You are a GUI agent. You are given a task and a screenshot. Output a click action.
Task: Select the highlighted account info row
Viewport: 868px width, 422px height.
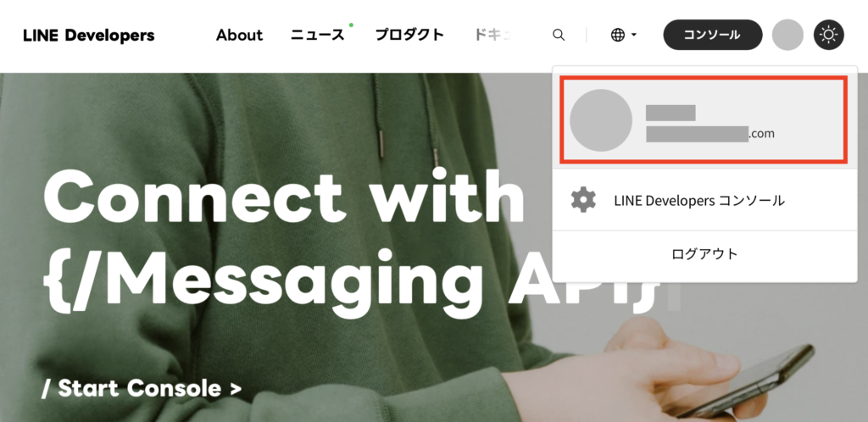click(x=704, y=120)
